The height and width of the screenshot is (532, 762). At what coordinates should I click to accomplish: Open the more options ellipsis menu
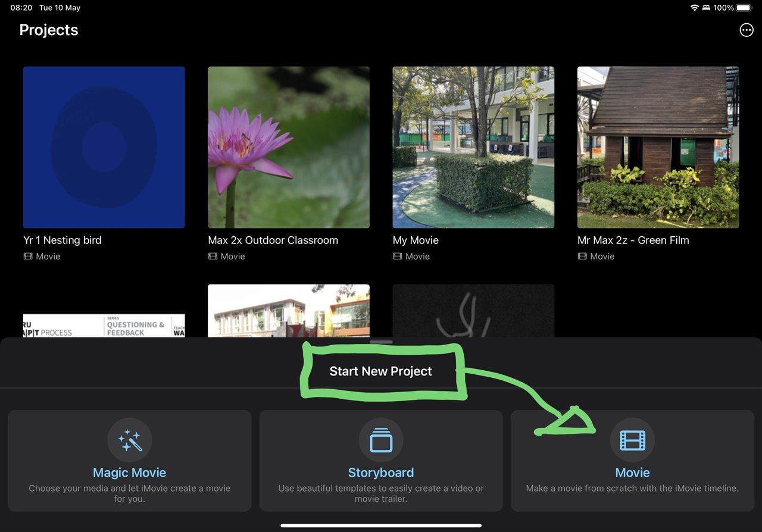tap(746, 30)
